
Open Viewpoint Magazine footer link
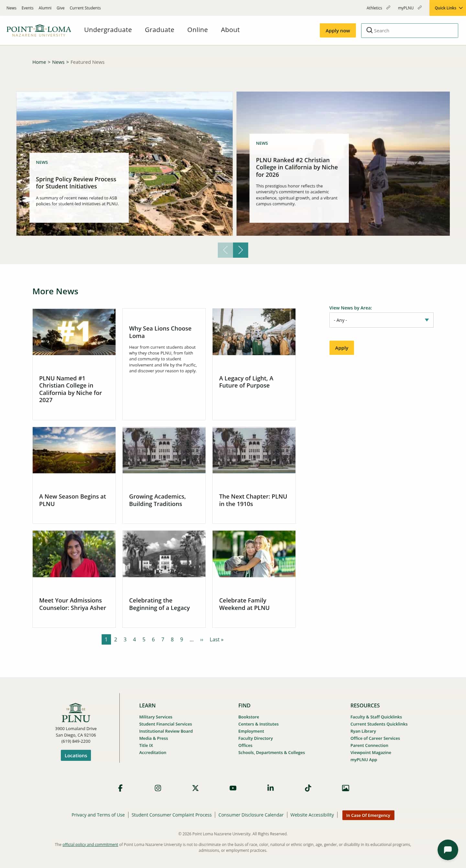click(x=371, y=752)
